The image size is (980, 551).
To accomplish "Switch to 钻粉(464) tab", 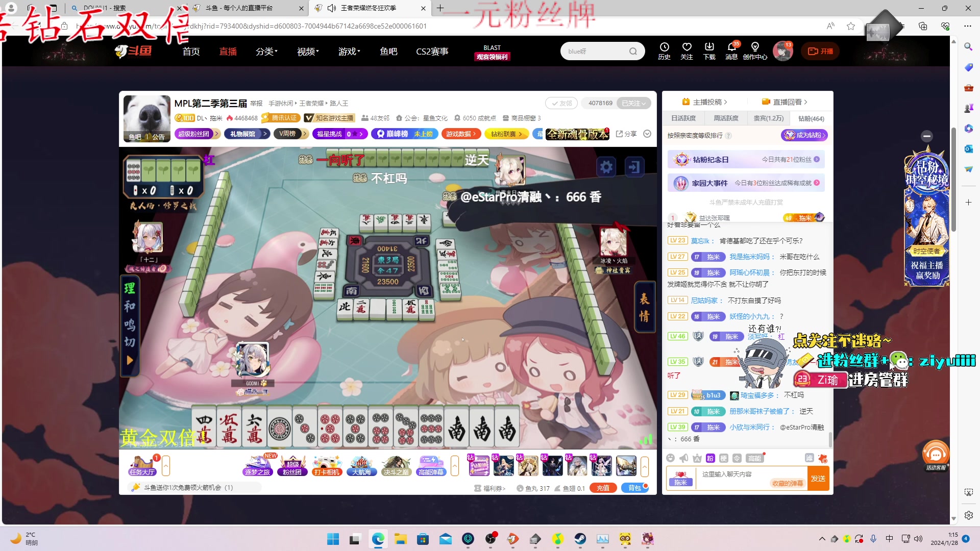I will [811, 118].
